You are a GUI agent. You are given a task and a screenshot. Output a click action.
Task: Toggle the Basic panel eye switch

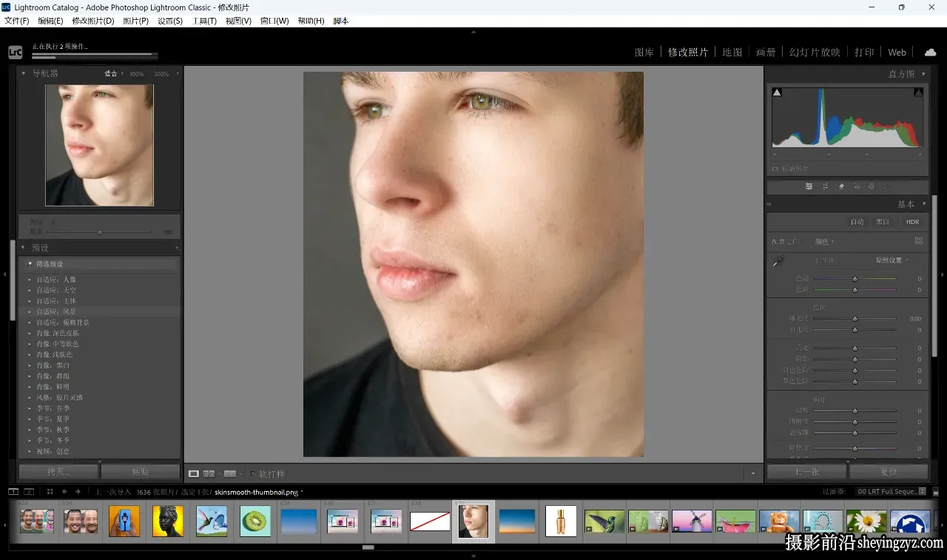coord(769,204)
